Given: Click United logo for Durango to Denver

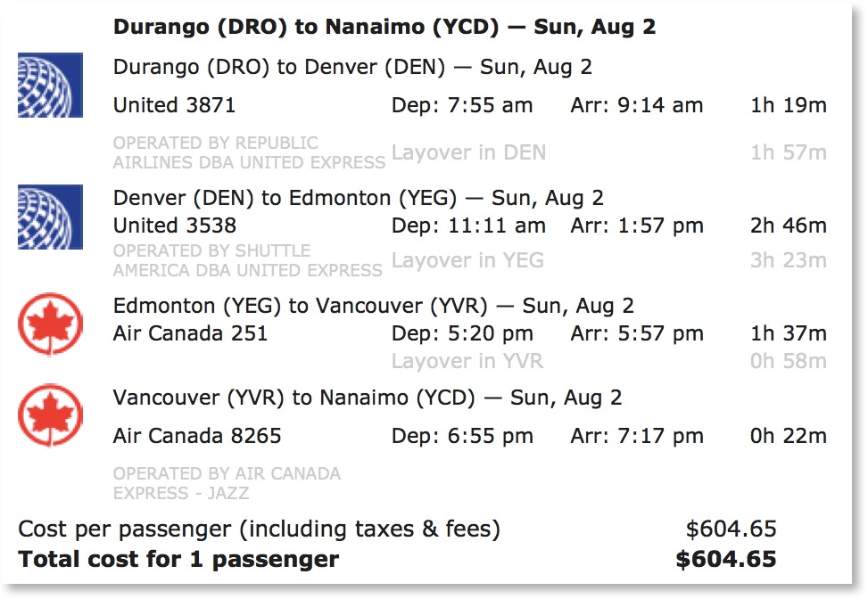Looking at the screenshot, I should 51,85.
